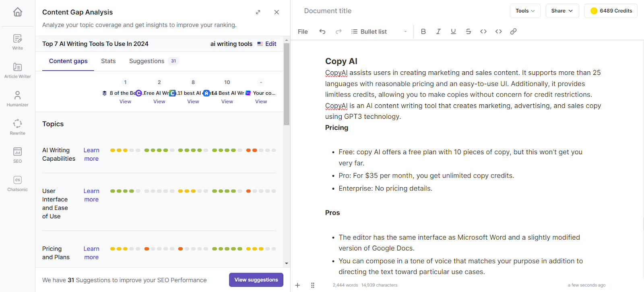The height and width of the screenshot is (292, 644).
Task: Switch to the Stats tab
Action: pos(108,61)
